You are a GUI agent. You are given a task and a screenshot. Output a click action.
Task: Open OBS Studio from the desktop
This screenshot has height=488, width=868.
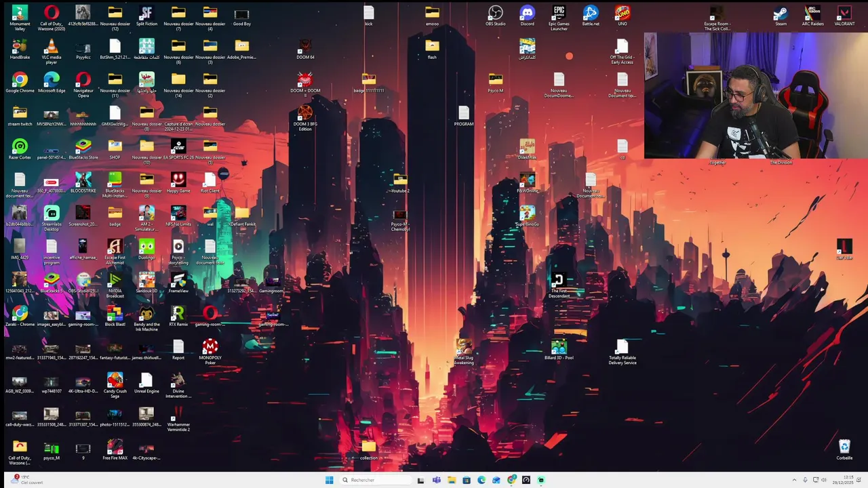pos(496,16)
